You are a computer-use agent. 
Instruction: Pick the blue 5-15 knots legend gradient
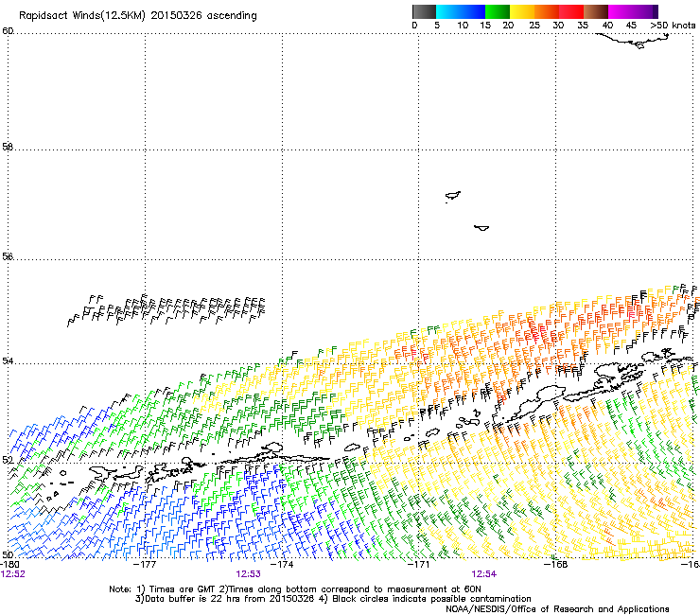pyautogui.click(x=461, y=11)
